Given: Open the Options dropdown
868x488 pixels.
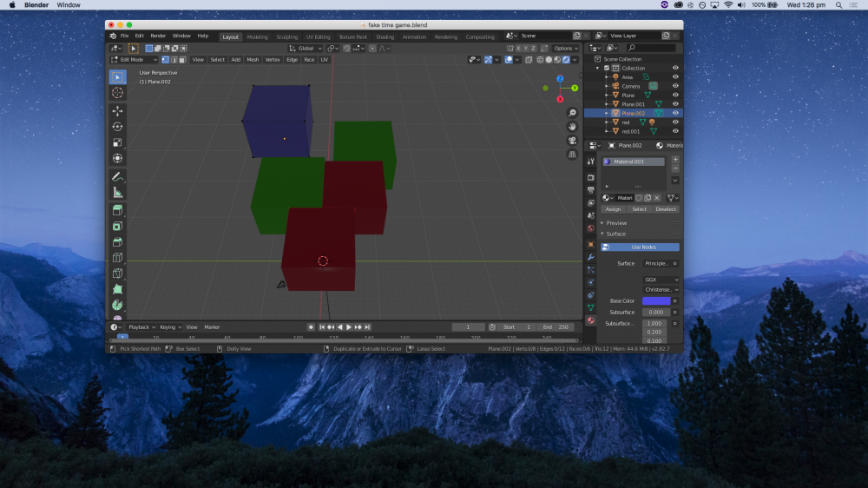Looking at the screenshot, I should coord(566,48).
